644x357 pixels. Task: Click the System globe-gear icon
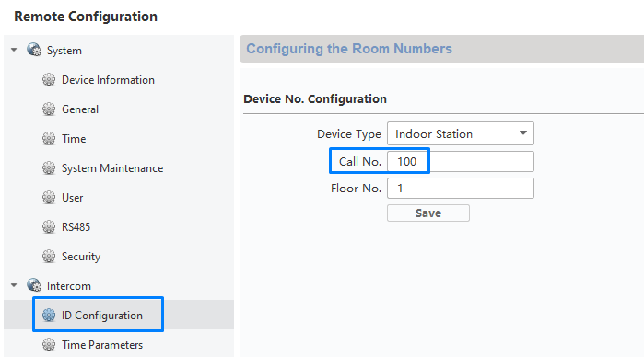34,50
